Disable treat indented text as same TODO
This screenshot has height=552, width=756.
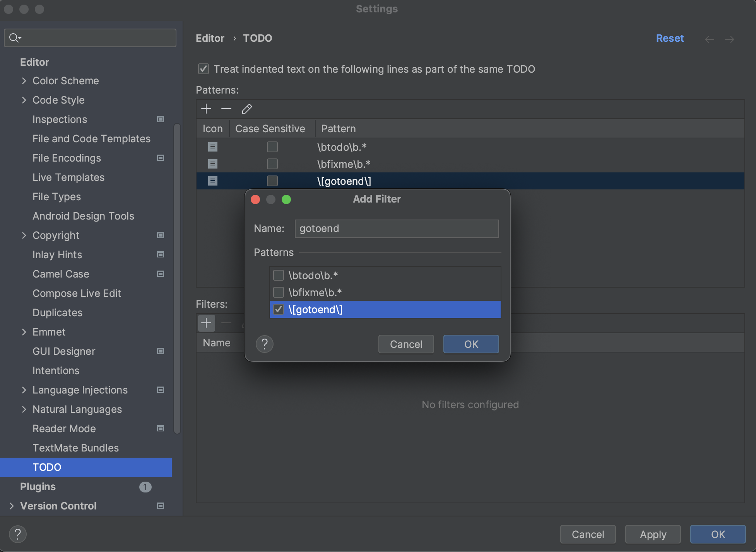click(x=204, y=69)
